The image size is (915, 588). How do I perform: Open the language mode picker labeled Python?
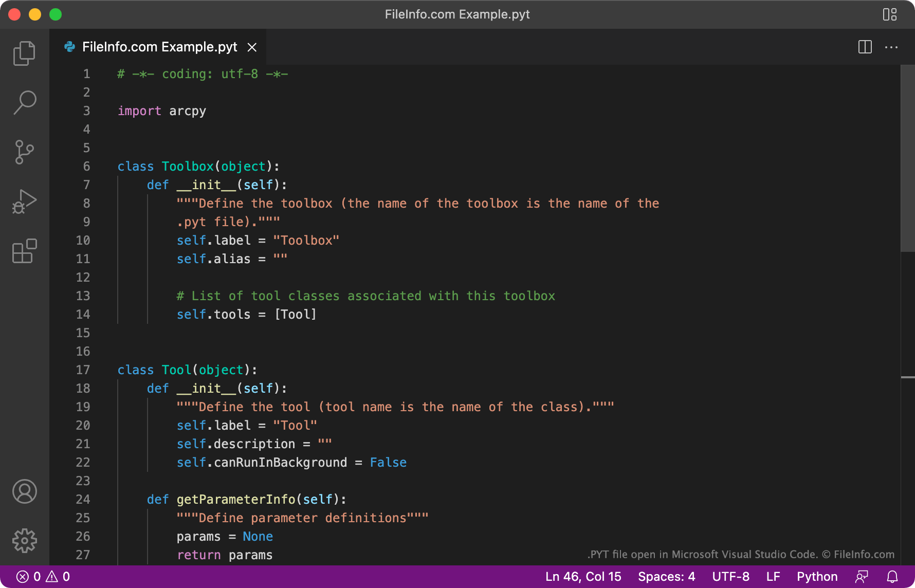[x=817, y=576]
